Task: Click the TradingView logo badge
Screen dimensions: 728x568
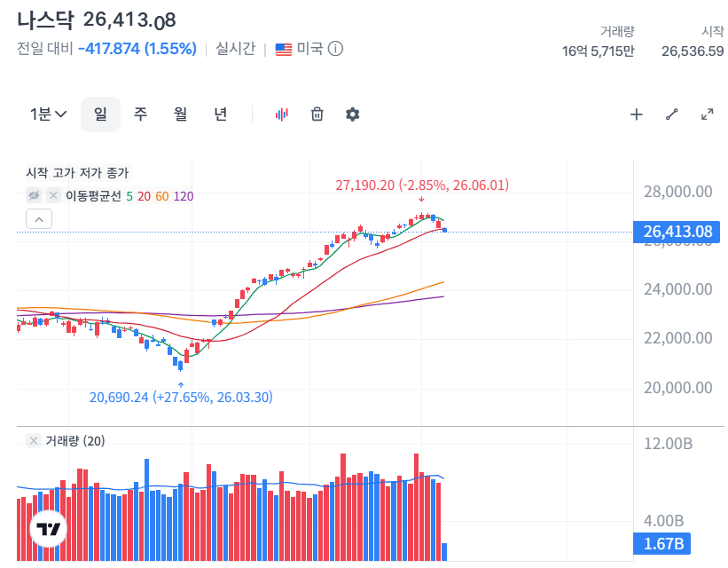Action: click(x=48, y=529)
